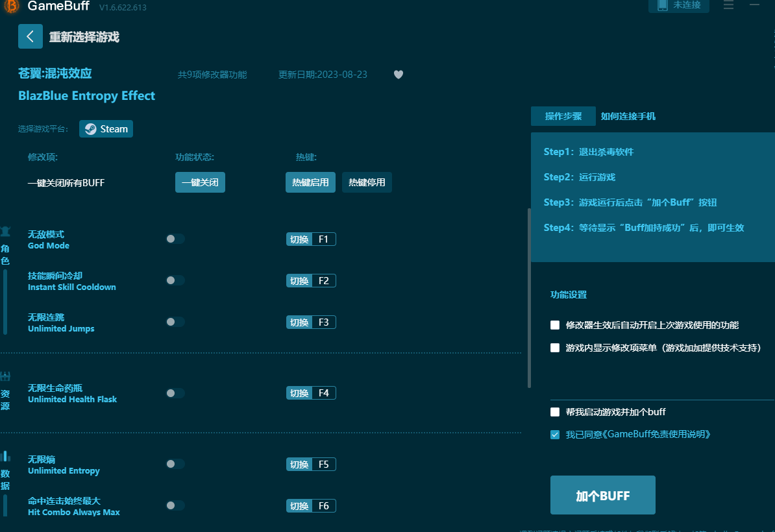This screenshot has height=532, width=775.
Task: Click the 热键停用 button
Action: click(x=367, y=182)
